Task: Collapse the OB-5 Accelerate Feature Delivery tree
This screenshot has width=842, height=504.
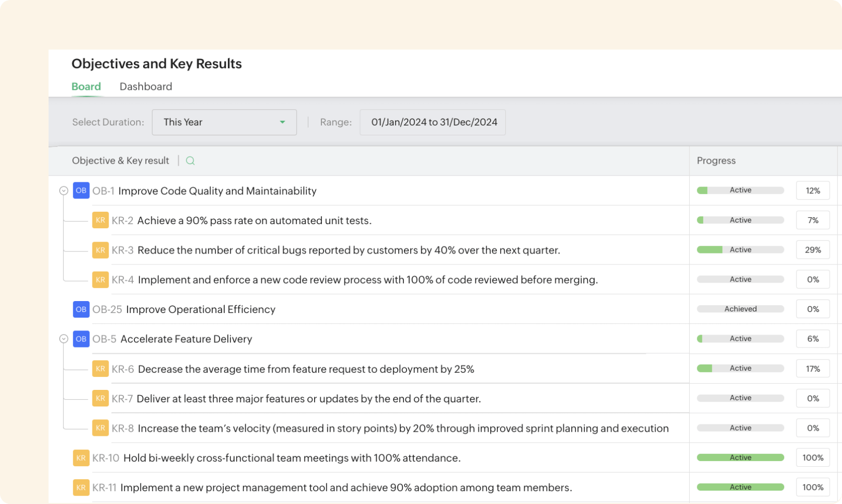Action: click(x=64, y=339)
